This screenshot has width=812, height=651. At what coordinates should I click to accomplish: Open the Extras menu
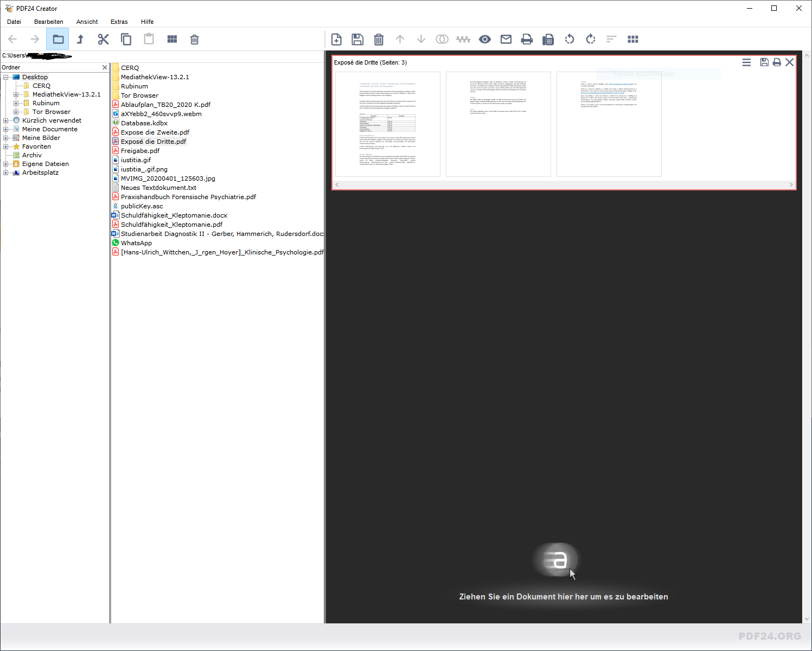tap(119, 22)
